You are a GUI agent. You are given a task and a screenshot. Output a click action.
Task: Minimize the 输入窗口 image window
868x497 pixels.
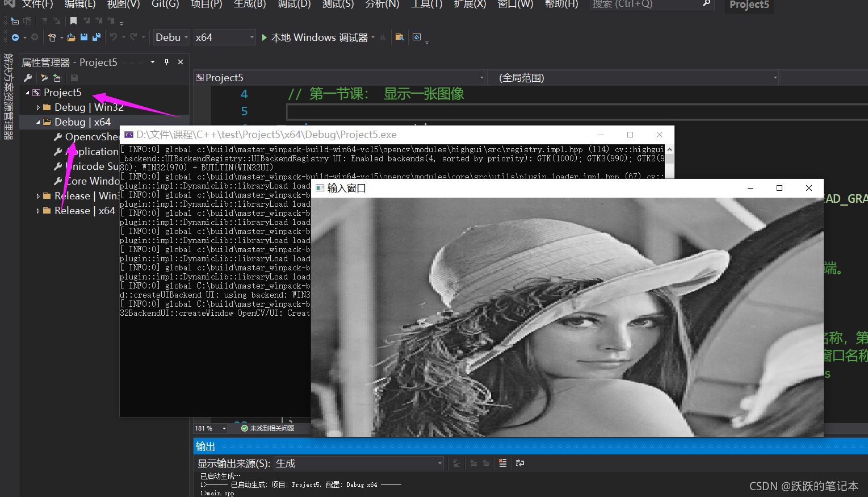tap(750, 188)
